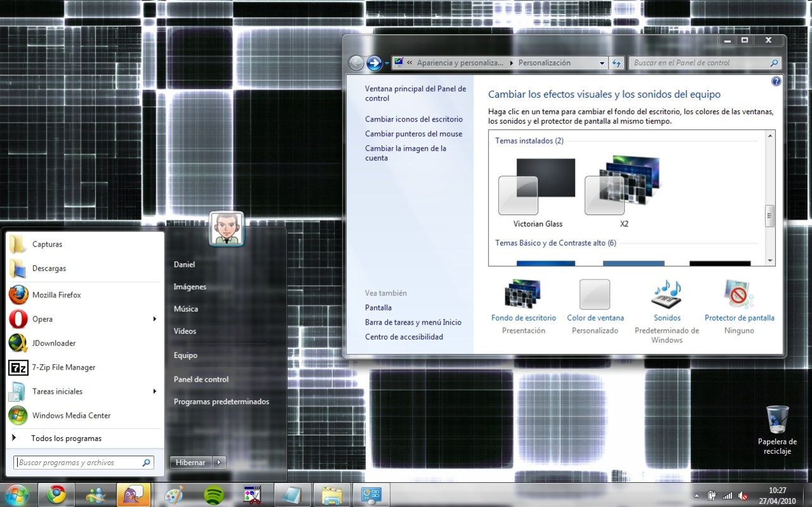Open the Pantalla link
Viewport: 812px width, 507px height.
pos(378,307)
